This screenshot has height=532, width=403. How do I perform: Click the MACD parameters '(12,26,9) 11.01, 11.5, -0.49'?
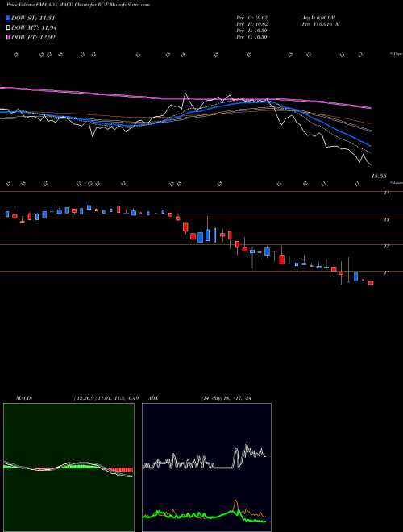[106, 398]
